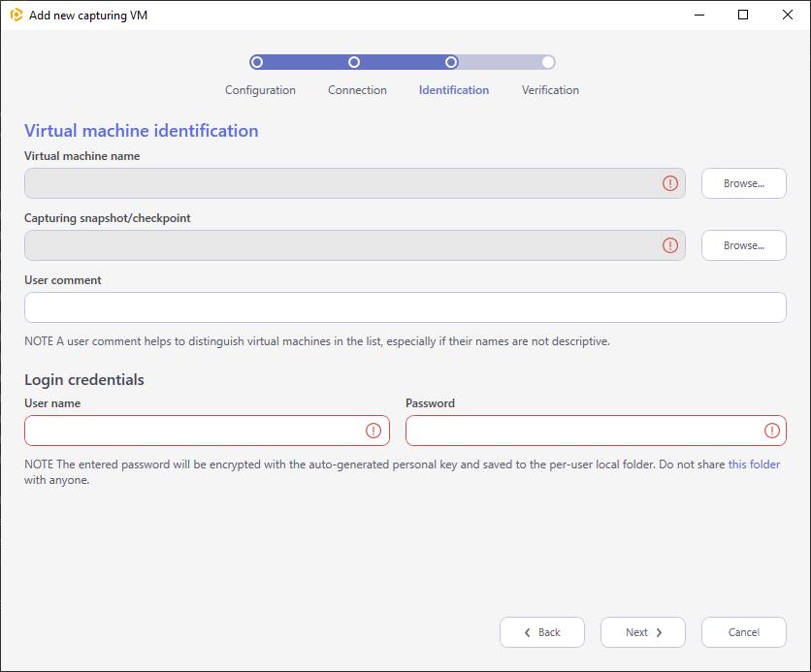Open the Connection step label
This screenshot has height=672, width=811.
pos(357,90)
